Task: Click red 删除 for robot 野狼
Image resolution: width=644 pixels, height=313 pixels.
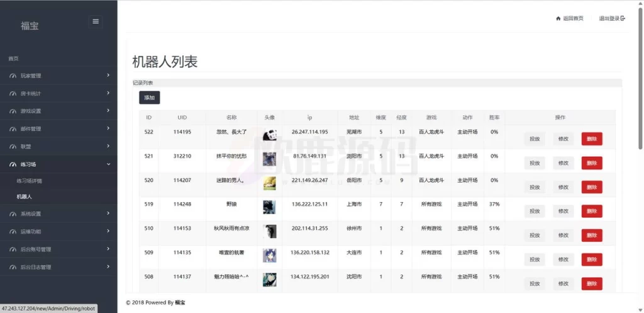Action: click(592, 212)
